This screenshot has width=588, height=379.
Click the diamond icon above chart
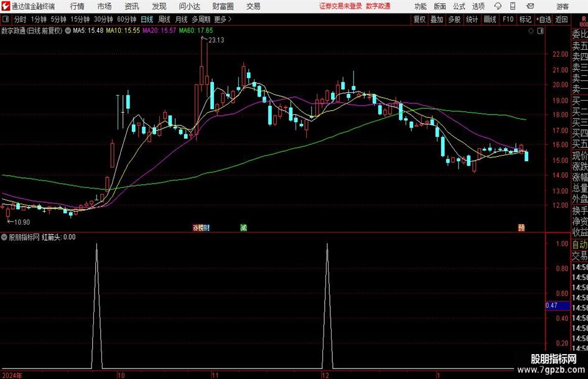(531, 31)
